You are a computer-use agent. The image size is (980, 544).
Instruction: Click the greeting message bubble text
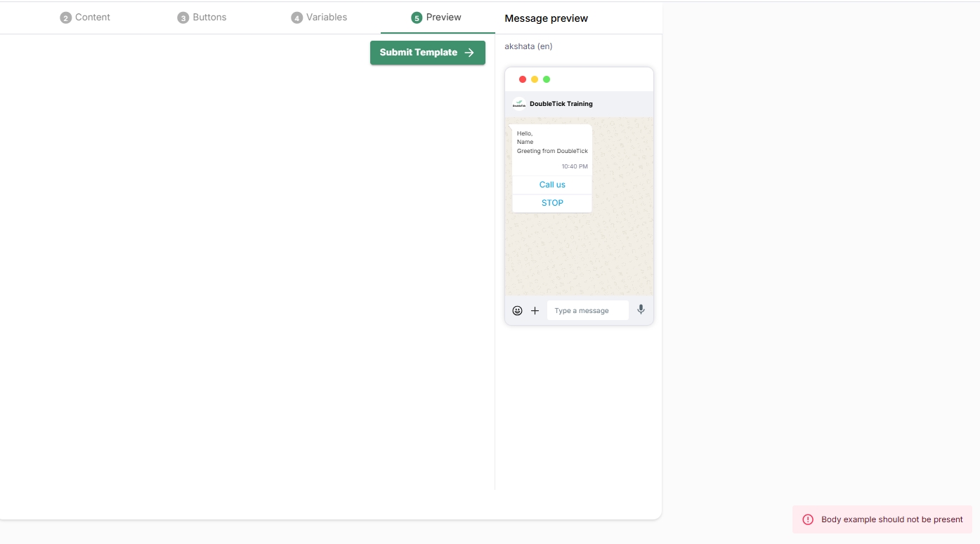click(552, 142)
